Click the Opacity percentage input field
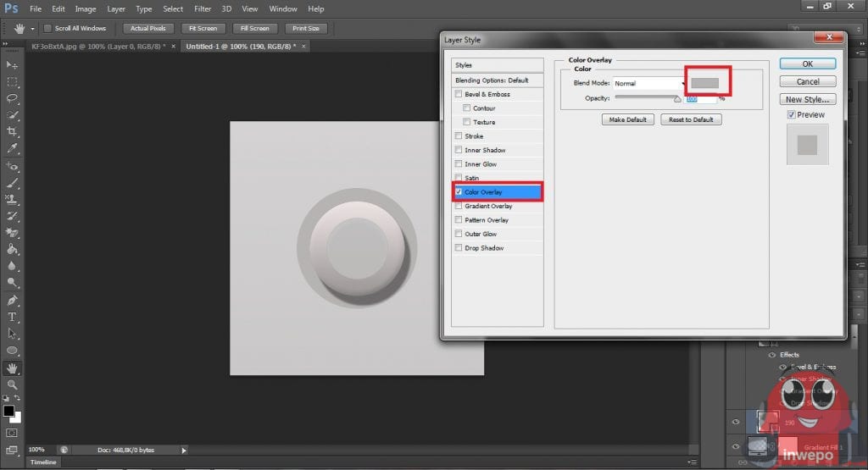868x470 pixels. click(700, 98)
